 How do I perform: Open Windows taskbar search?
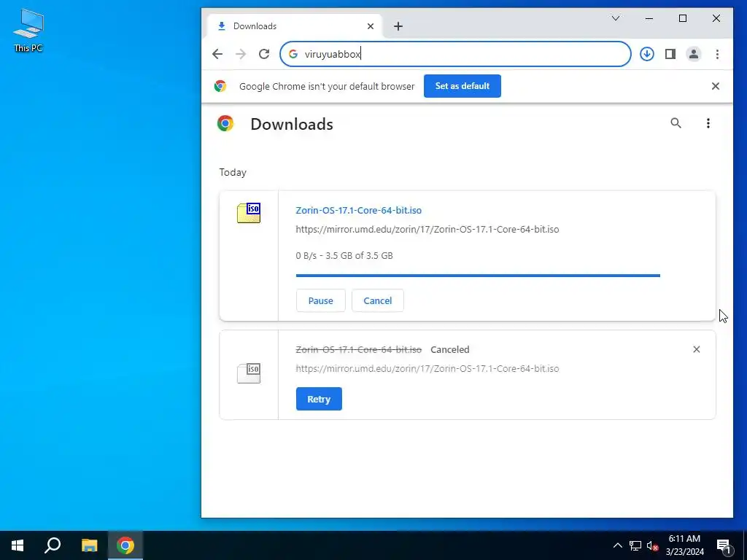coord(53,545)
